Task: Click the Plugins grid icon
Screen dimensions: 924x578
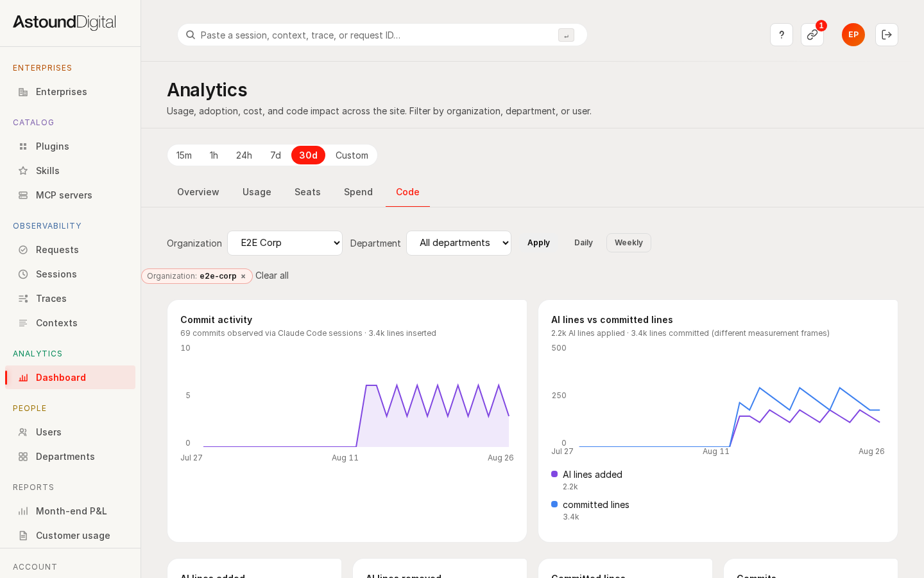Action: point(23,146)
